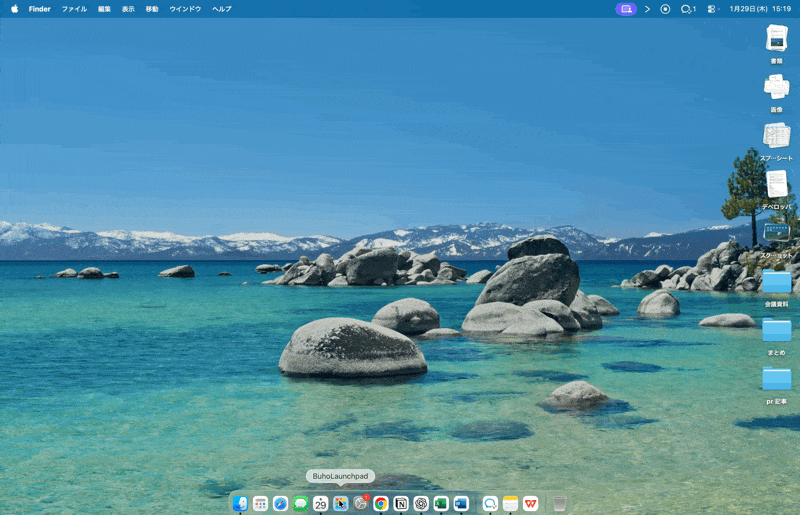
Task: Open the Messages app in Dock
Action: click(x=300, y=504)
